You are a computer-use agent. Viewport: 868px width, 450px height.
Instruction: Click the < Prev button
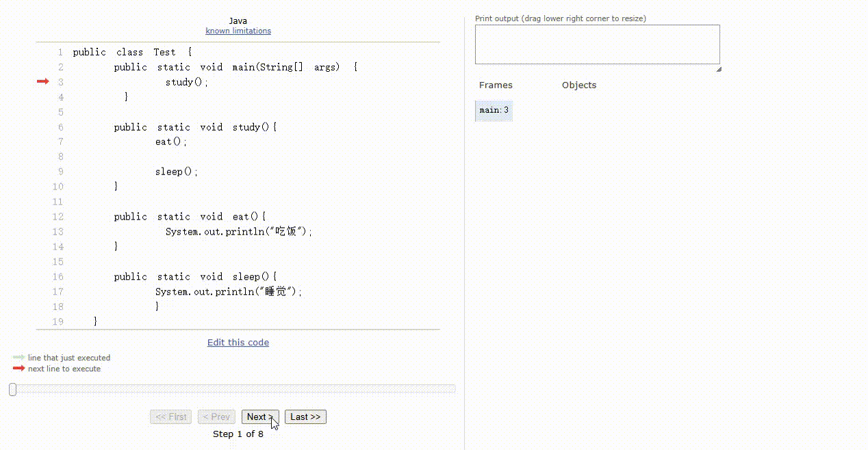pos(216,417)
